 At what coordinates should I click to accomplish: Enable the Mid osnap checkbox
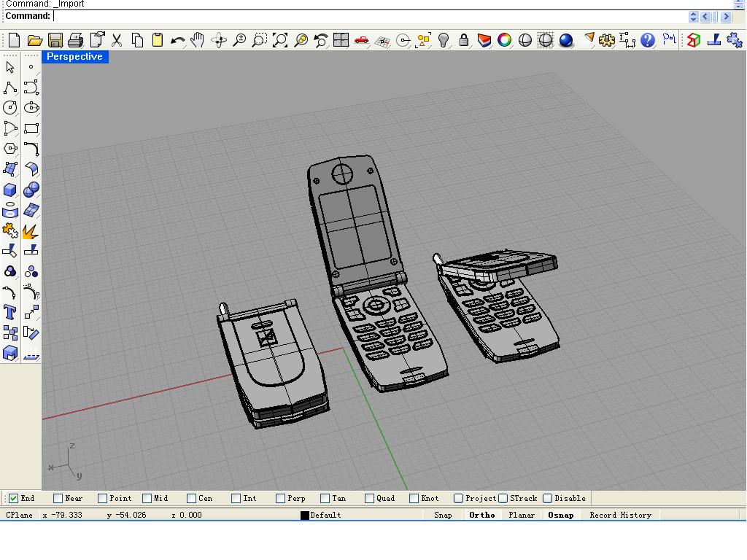pyautogui.click(x=147, y=499)
